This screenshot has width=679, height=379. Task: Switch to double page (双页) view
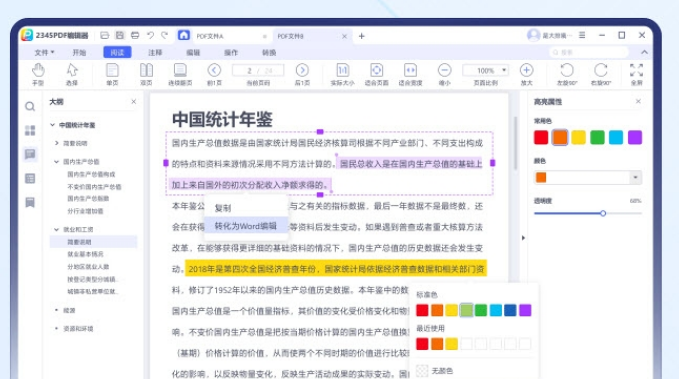pos(146,74)
